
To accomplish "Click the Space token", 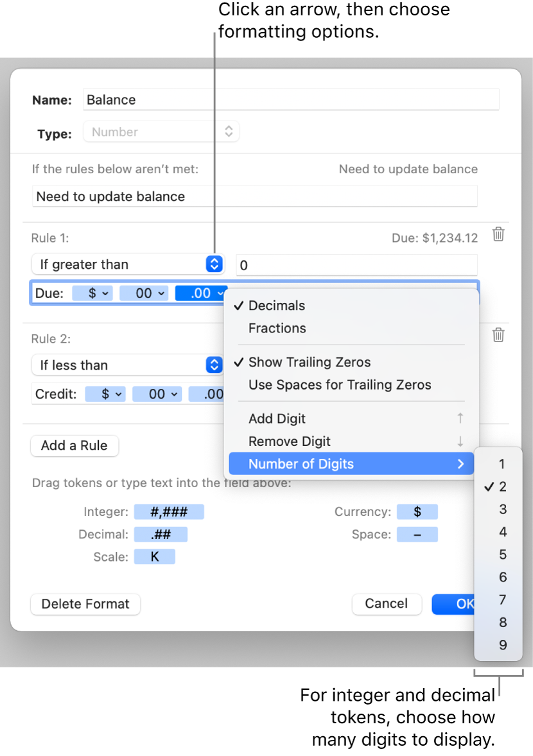I will [417, 534].
